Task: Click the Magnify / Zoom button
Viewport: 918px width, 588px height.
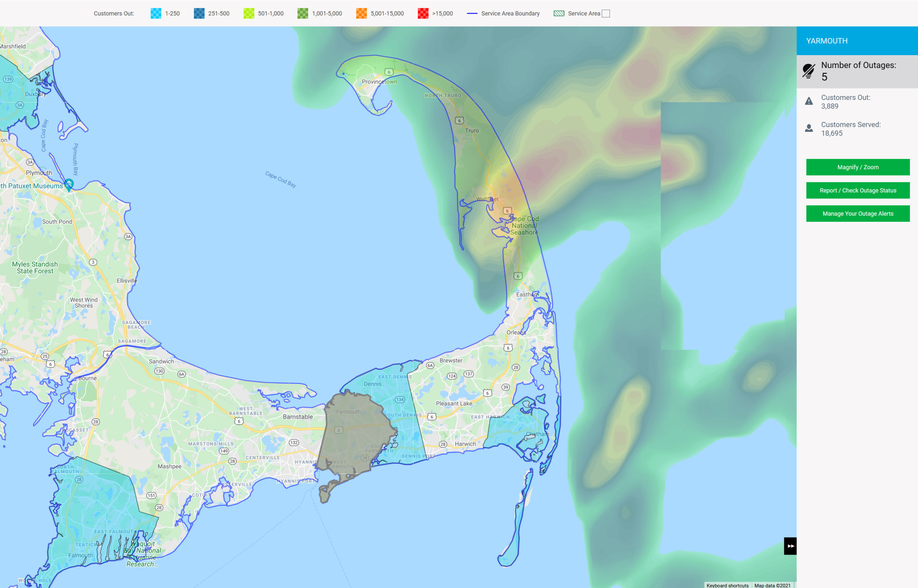Action: tap(858, 167)
